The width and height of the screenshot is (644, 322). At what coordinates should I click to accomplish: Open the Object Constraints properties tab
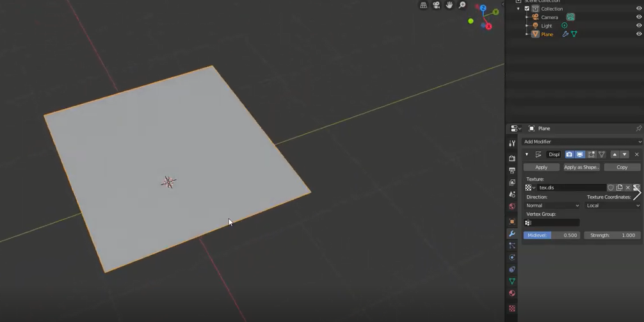(x=511, y=270)
